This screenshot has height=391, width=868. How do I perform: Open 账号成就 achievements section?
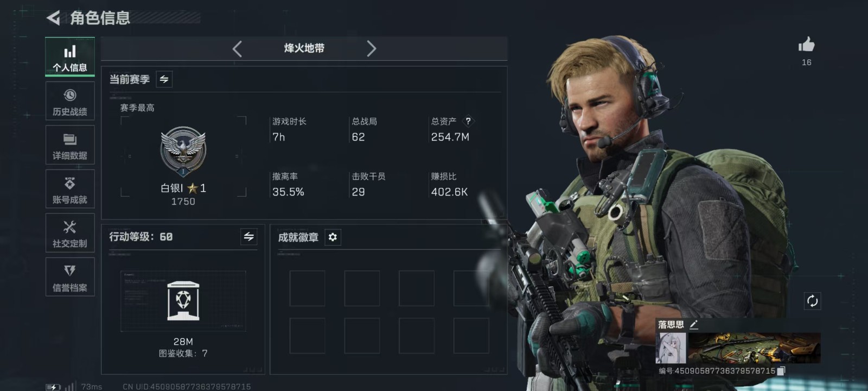(70, 189)
